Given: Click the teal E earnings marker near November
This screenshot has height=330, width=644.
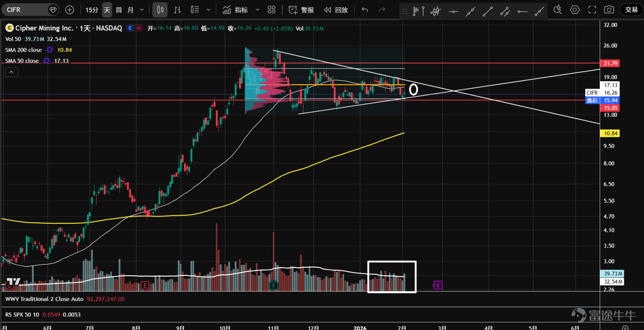Looking at the screenshot, I should pos(274,285).
